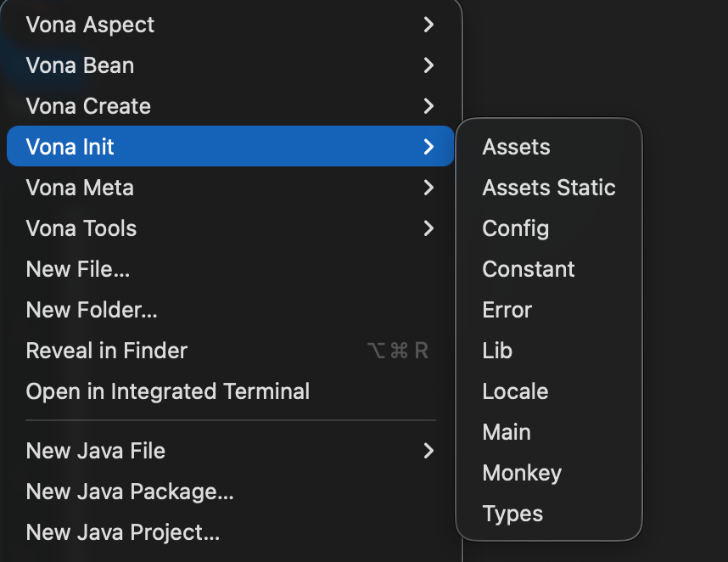Select Locale from the submenu
Image resolution: width=728 pixels, height=562 pixels.
[x=515, y=391]
